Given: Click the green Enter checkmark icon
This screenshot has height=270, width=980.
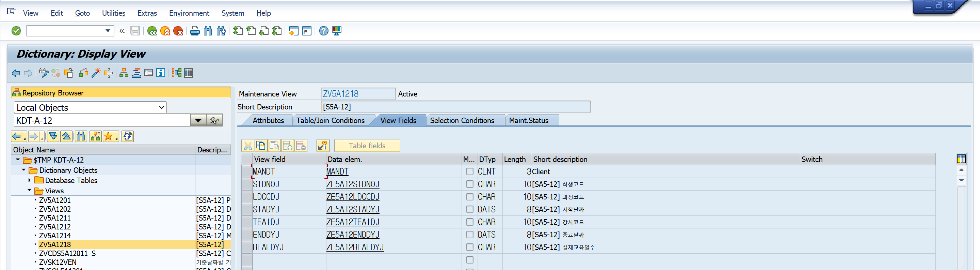Looking at the screenshot, I should pos(16,31).
